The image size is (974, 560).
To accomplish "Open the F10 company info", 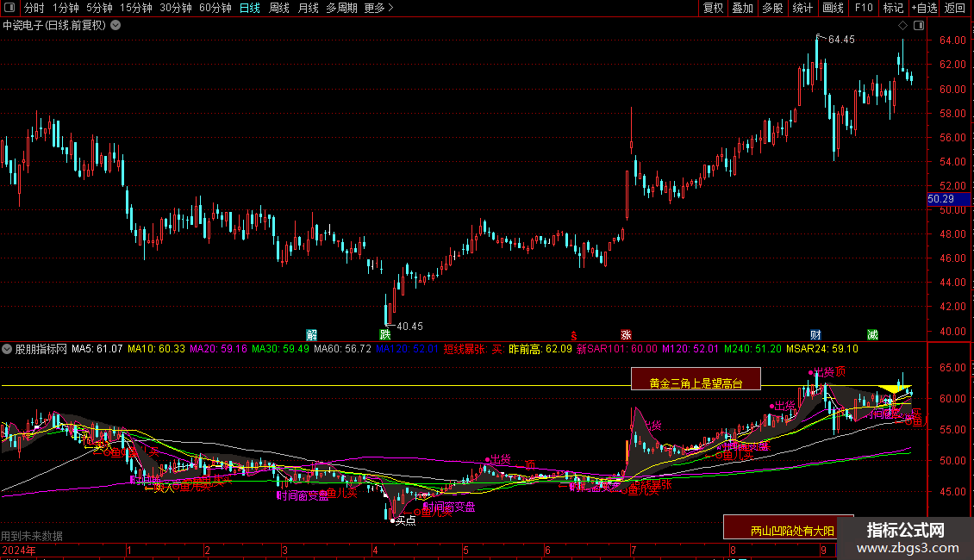I will [864, 8].
